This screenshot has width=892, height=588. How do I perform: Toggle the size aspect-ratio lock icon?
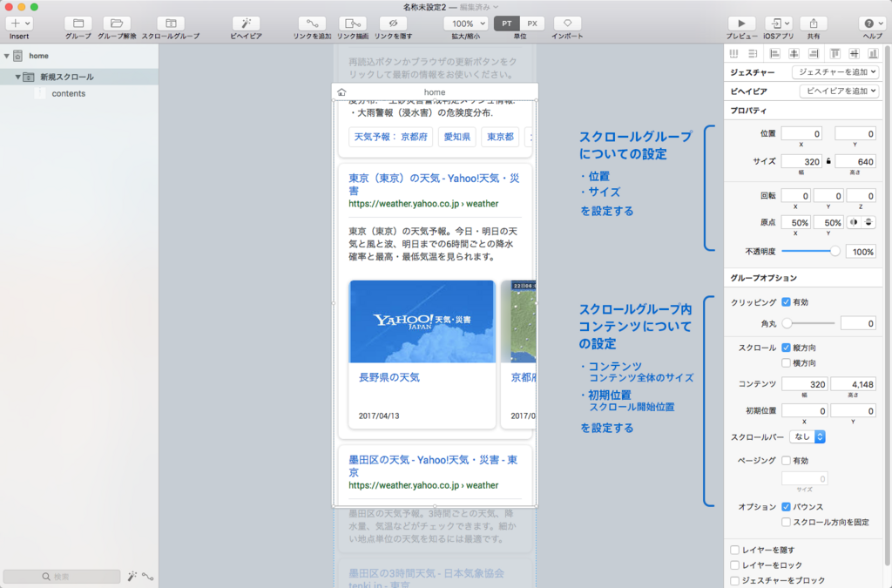coord(828,161)
